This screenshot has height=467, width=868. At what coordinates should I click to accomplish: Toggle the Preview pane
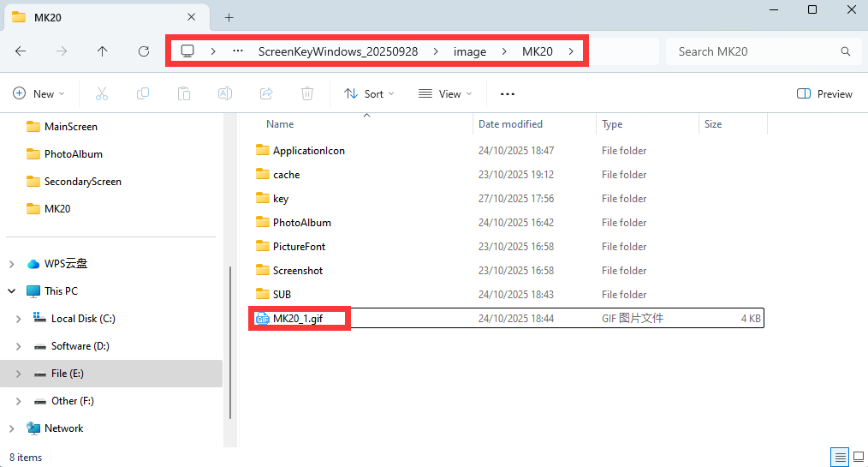824,93
